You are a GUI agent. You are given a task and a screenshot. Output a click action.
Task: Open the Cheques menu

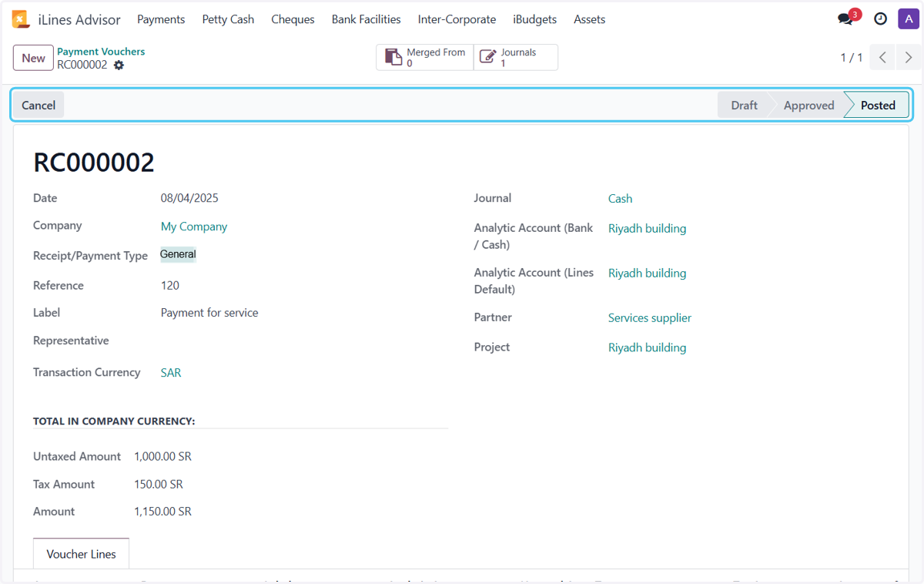pos(293,19)
